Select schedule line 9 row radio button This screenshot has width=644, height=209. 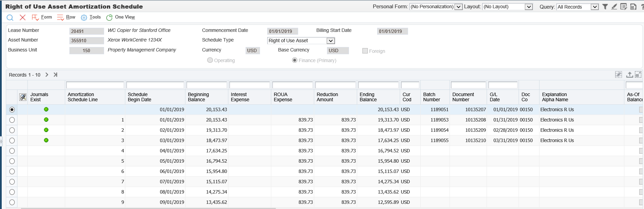[x=12, y=202]
